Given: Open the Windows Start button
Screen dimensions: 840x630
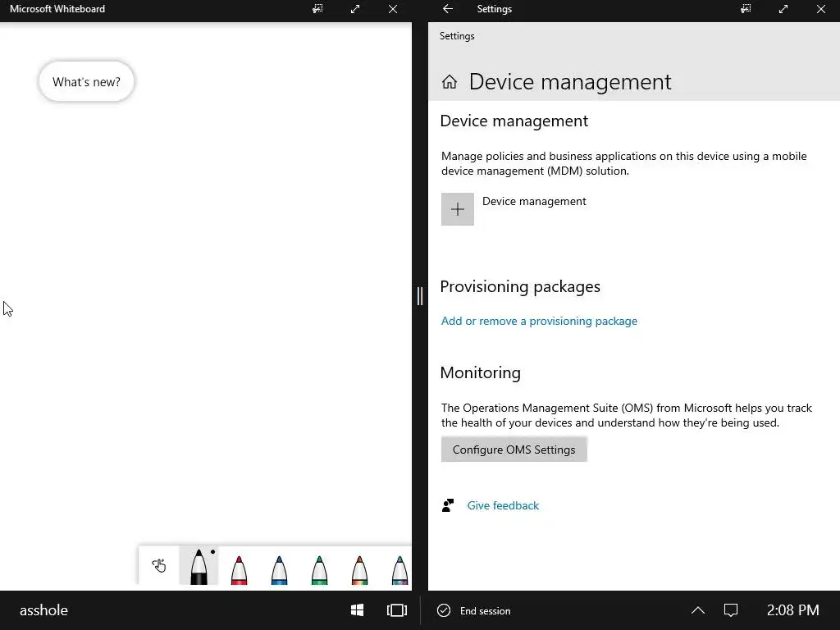Looking at the screenshot, I should click(358, 610).
